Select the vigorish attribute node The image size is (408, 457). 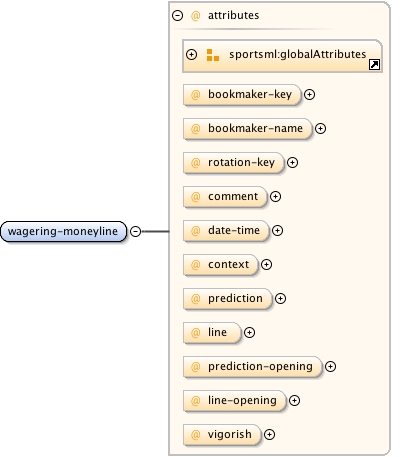tap(222, 434)
